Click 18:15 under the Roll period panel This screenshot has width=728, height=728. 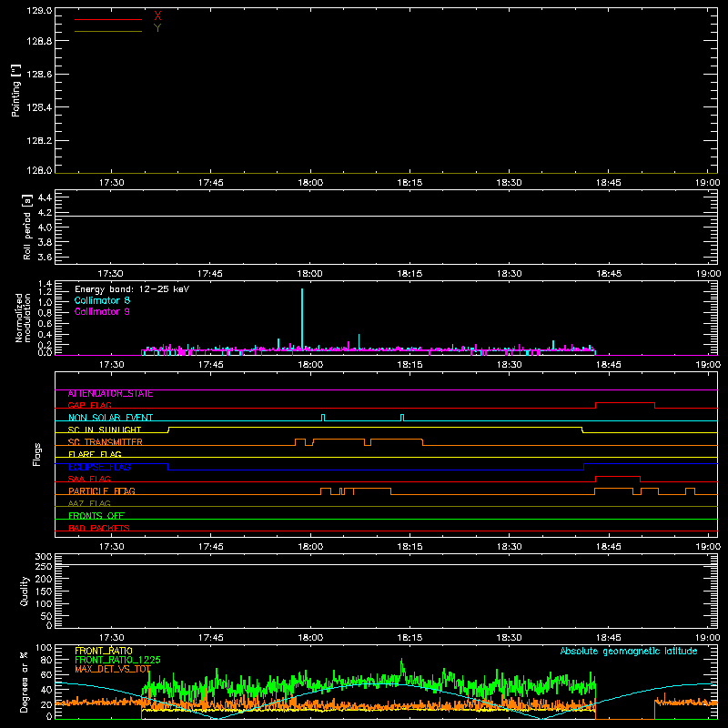409,274
